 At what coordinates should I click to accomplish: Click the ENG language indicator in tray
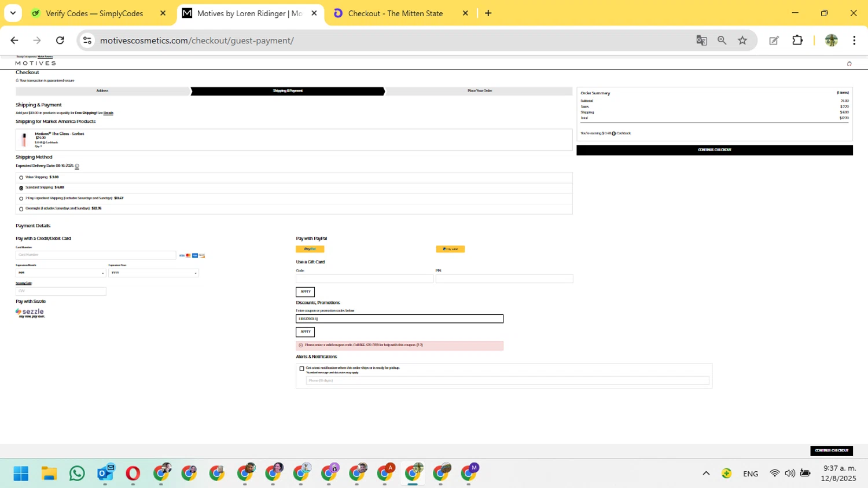751,474
